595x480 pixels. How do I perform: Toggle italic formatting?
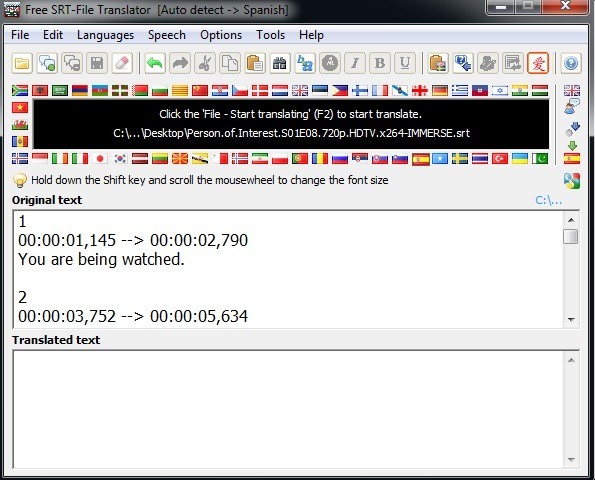click(x=355, y=63)
